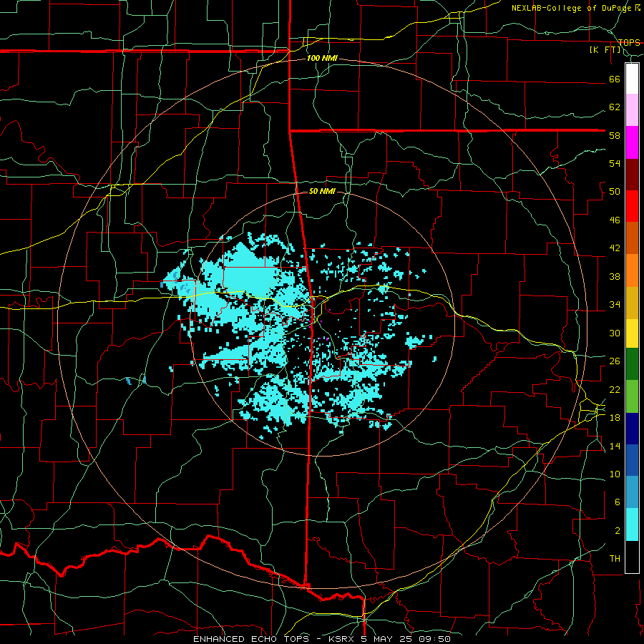
Task: Click legend value "50"
Action: pos(615,191)
